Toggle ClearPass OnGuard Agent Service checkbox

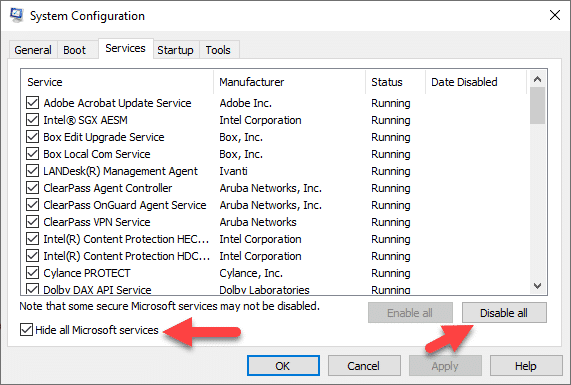tap(32, 205)
